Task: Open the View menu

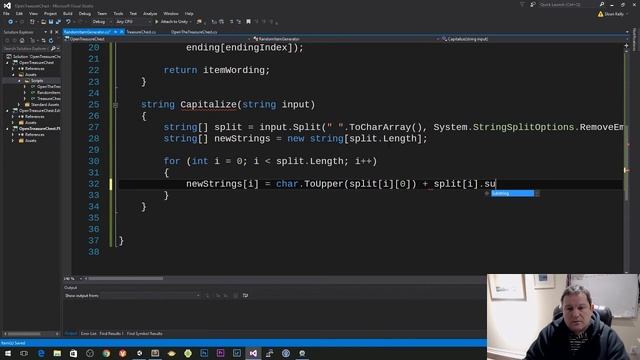Action: (x=33, y=13)
